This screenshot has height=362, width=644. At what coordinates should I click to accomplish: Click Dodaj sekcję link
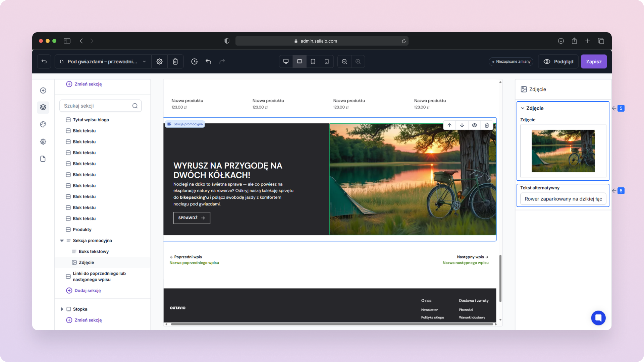pos(87,291)
